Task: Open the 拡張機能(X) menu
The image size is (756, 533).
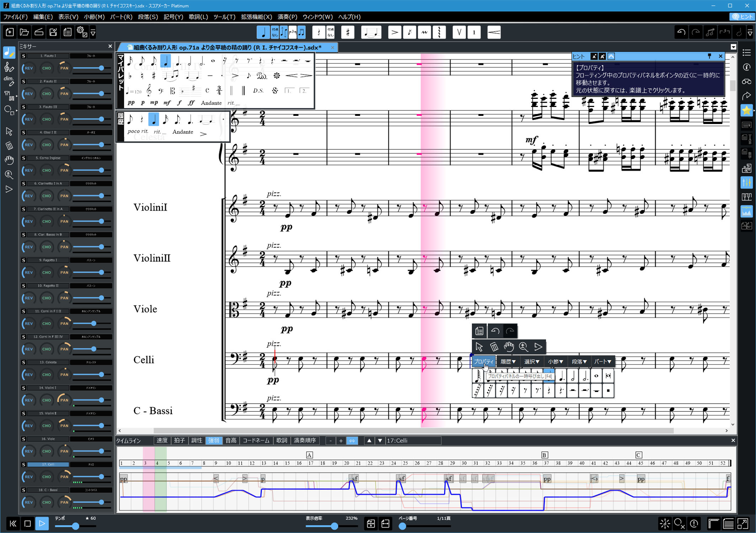Action: coord(256,17)
